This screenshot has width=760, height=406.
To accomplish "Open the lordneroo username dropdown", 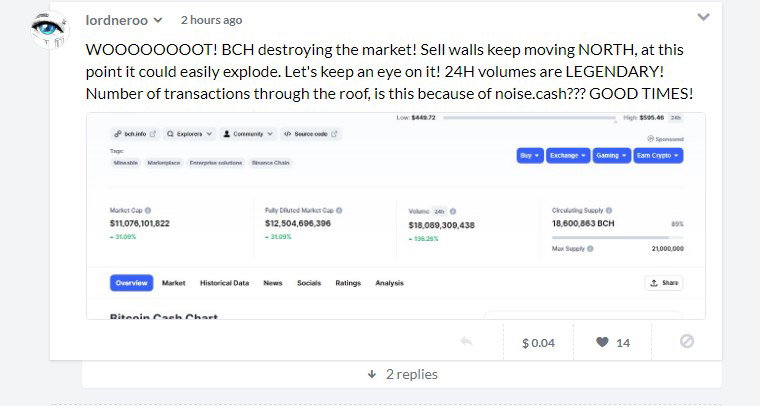I will click(x=158, y=20).
